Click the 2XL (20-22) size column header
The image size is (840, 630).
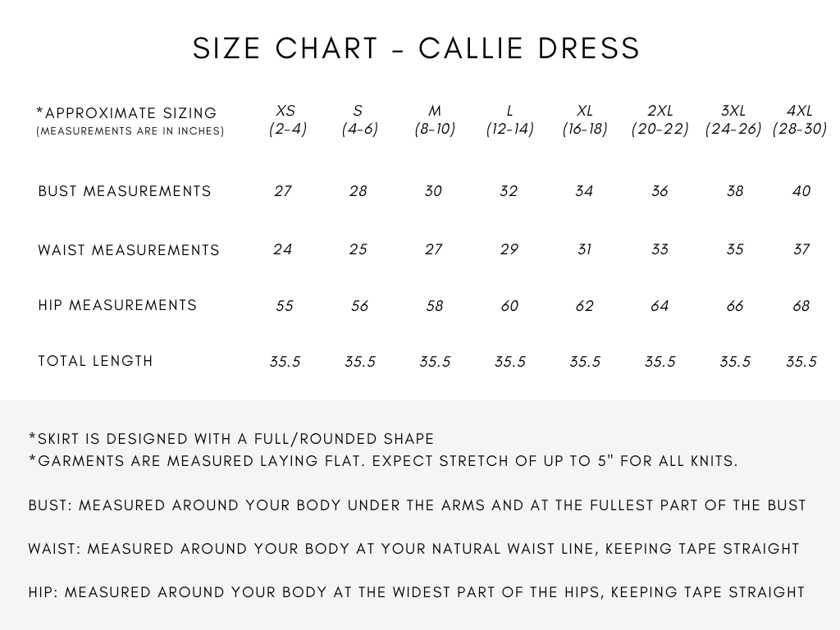660,120
